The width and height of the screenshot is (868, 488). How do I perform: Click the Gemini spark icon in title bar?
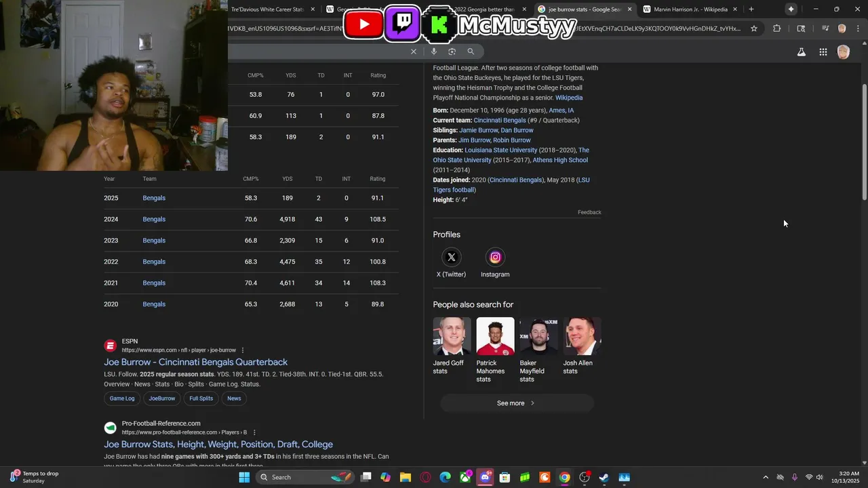point(791,9)
